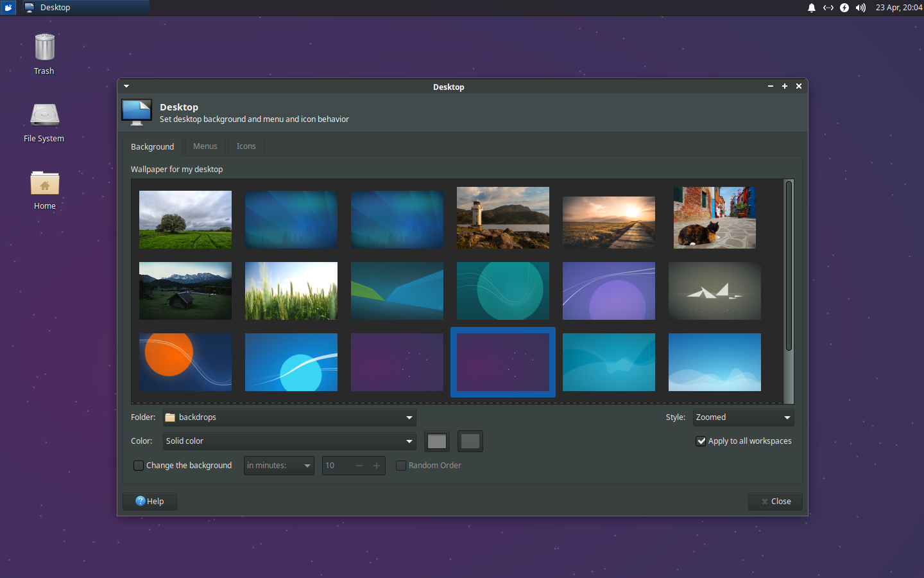
Task: Pick the first solid color swatch
Action: click(437, 441)
